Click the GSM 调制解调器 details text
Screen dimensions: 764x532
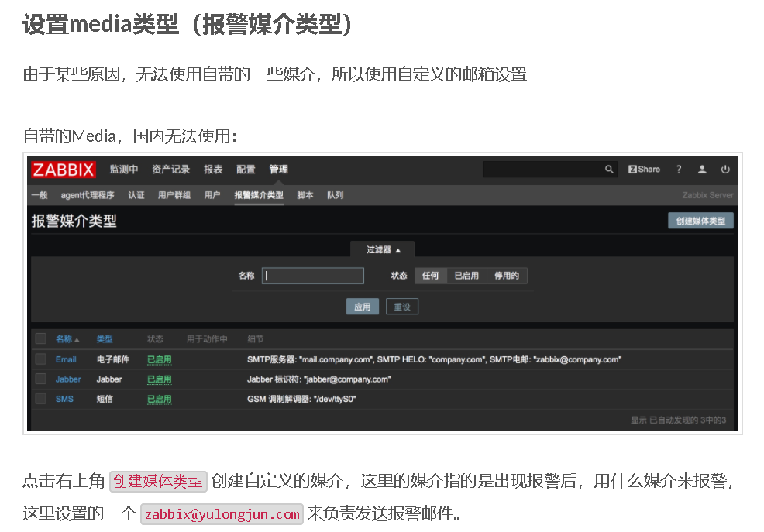301,399
